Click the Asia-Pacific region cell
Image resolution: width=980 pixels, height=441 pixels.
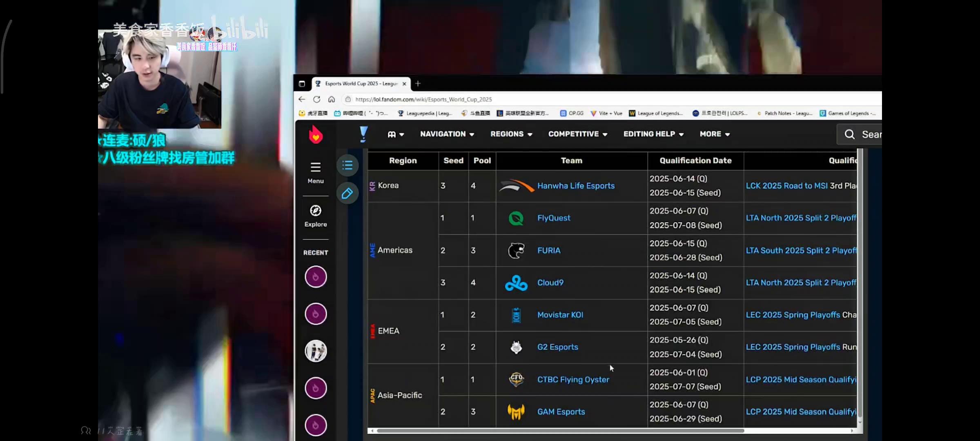click(403, 395)
